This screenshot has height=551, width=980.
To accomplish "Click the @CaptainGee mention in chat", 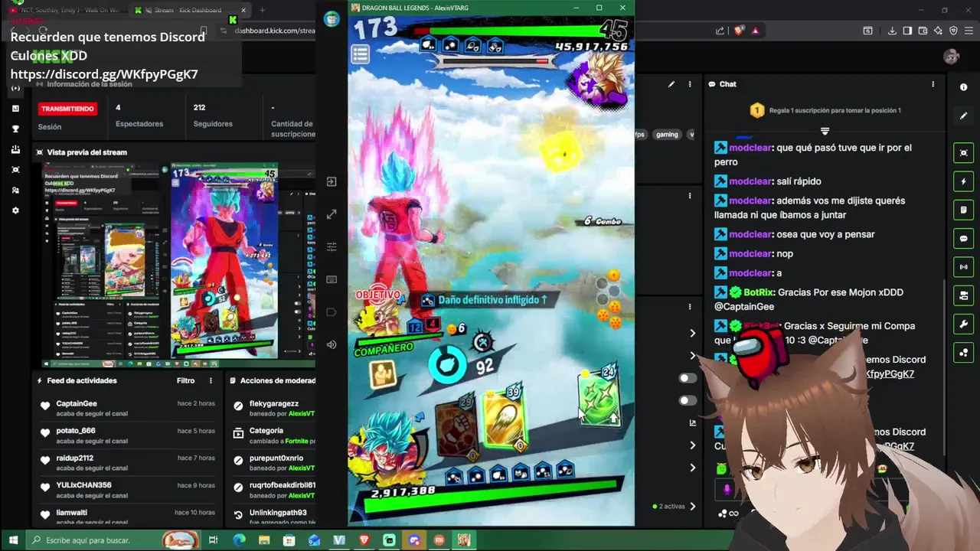I will 744,307.
